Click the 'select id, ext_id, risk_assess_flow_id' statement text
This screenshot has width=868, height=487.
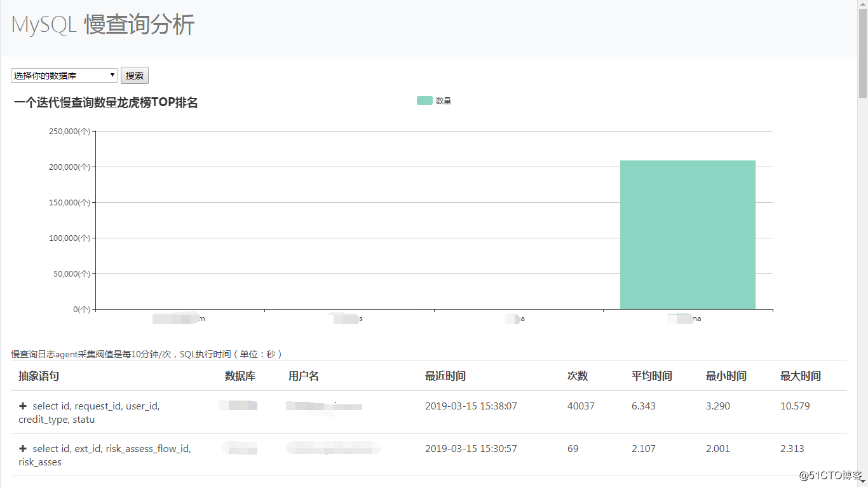[105, 455]
